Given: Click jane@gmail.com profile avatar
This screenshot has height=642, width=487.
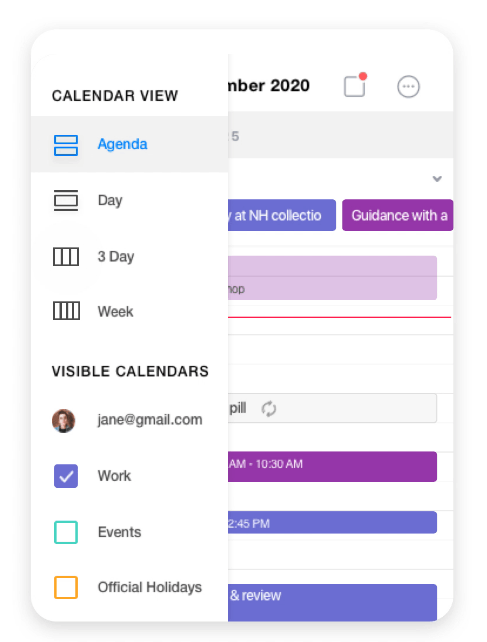Looking at the screenshot, I should coord(63,420).
